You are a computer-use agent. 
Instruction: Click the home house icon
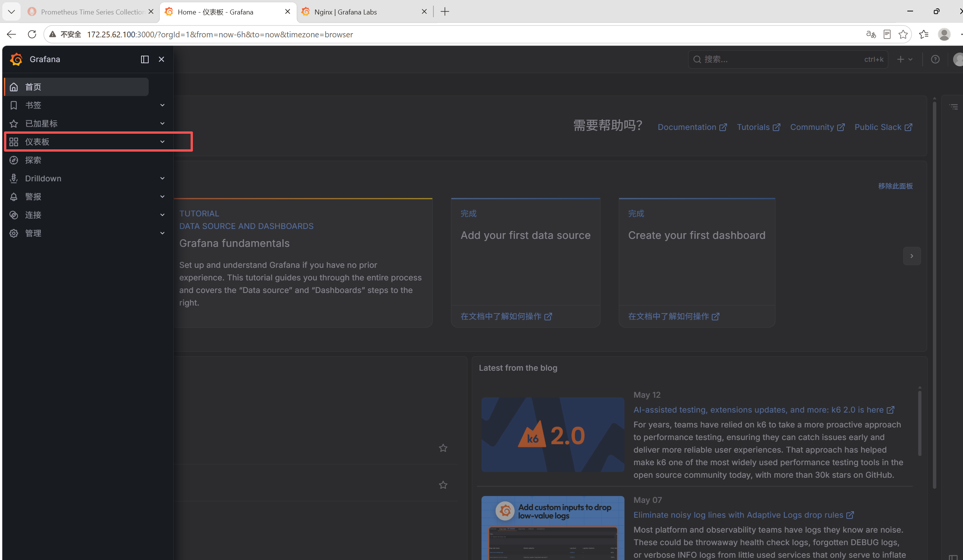tap(14, 87)
